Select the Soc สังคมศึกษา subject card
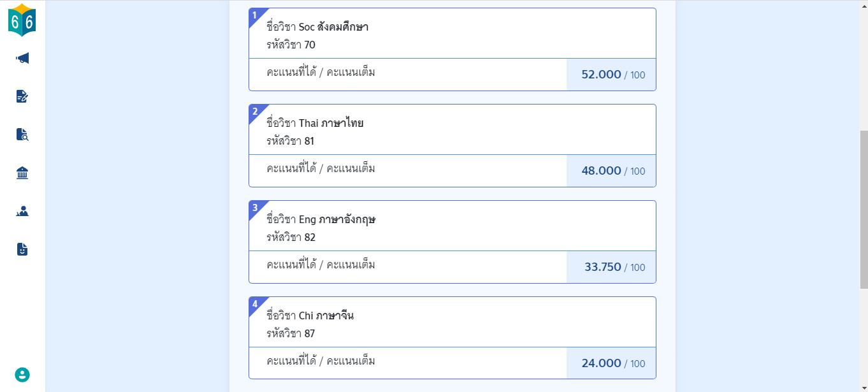This screenshot has height=392, width=868. 452,49
